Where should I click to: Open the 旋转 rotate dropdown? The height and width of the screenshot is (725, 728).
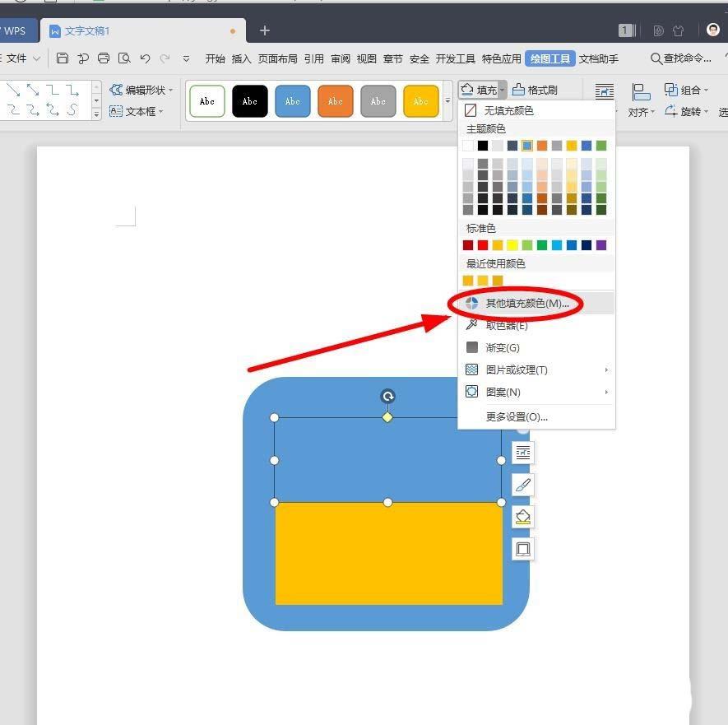pos(686,111)
